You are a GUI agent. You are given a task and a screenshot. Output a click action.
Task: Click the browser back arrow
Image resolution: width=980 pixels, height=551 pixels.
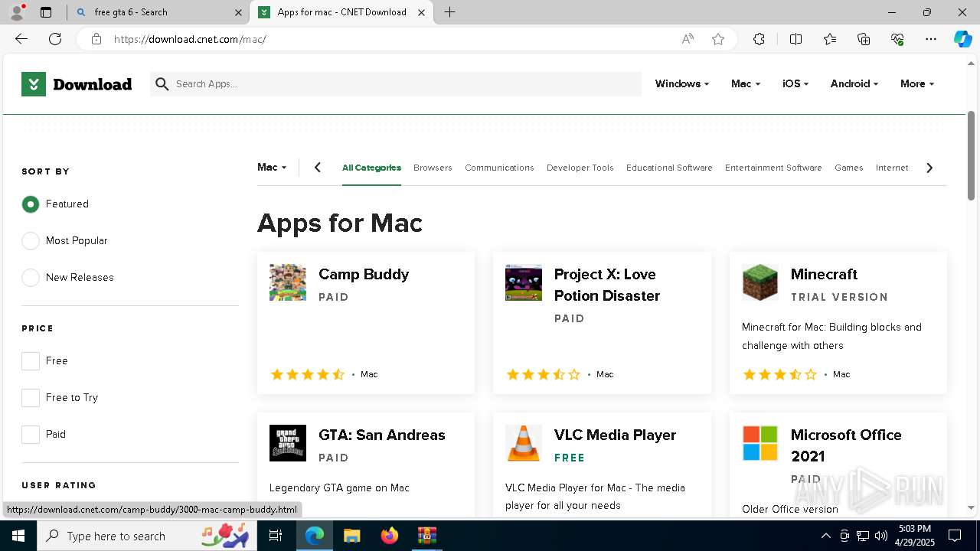(21, 39)
